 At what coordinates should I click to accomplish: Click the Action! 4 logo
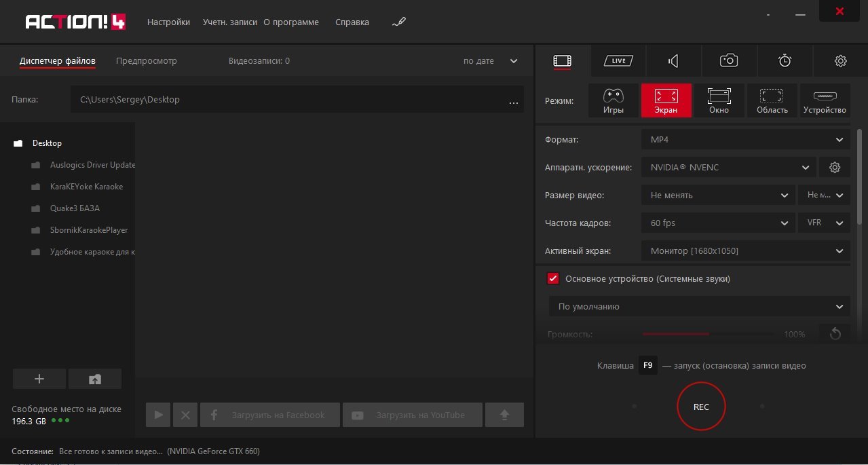[75, 22]
